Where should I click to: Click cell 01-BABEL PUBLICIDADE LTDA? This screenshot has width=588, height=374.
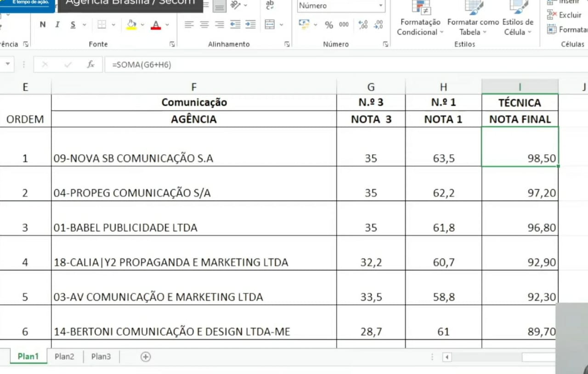194,218
